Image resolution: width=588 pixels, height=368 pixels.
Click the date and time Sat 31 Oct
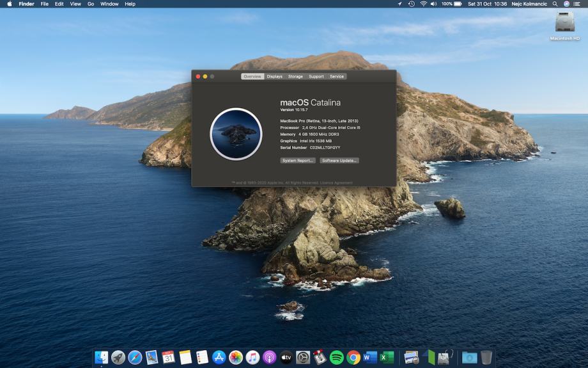pyautogui.click(x=487, y=4)
